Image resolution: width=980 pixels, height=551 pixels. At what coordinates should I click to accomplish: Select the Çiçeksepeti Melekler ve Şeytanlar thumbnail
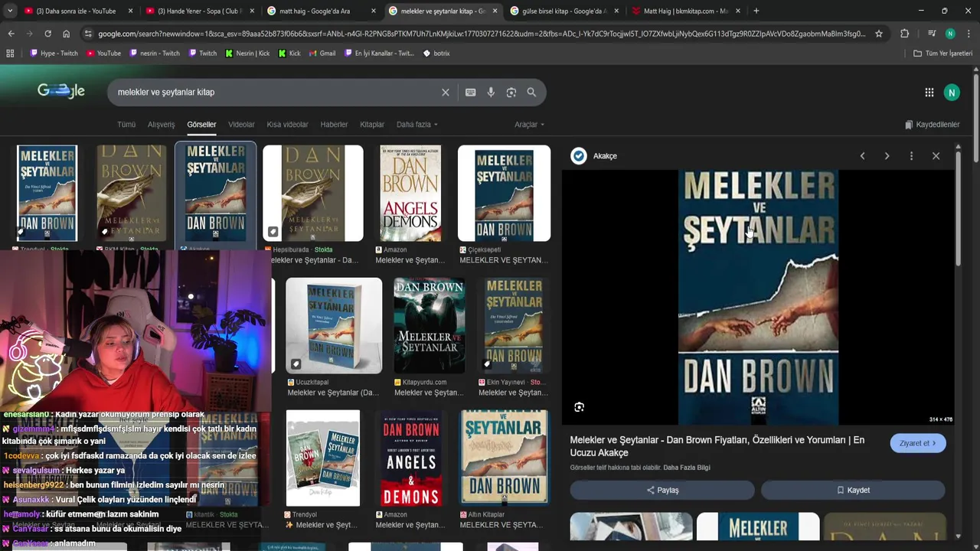click(504, 194)
